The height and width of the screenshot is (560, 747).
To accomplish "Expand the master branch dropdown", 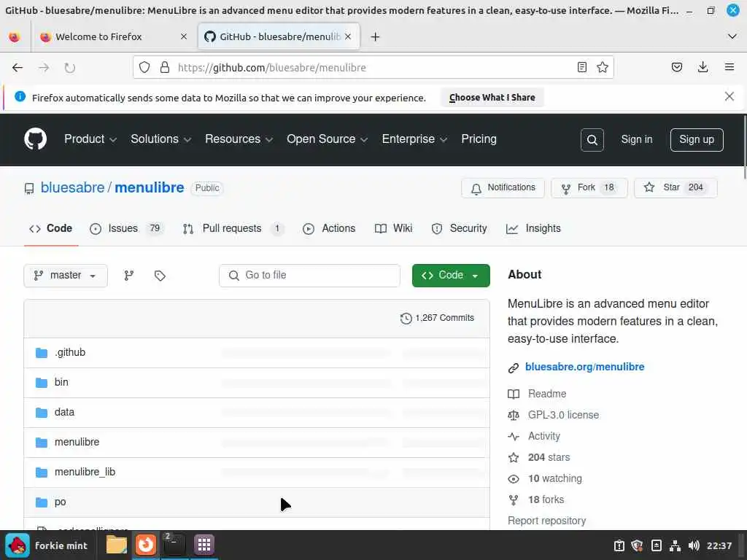I will point(65,275).
